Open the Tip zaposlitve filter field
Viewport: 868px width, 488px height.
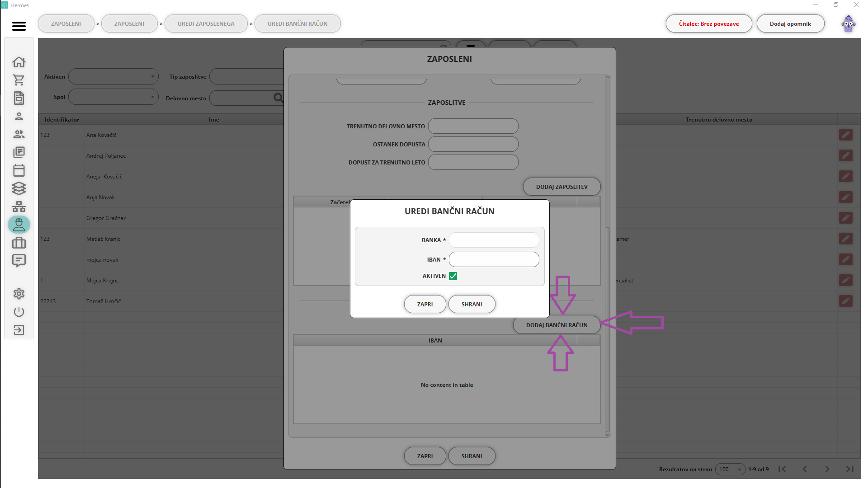tap(247, 76)
